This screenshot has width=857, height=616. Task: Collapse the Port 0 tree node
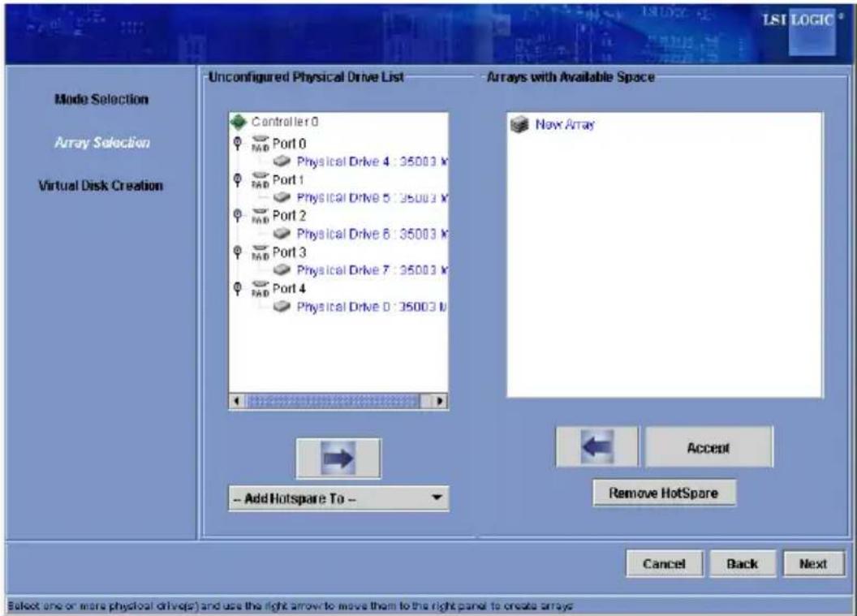pyautogui.click(x=237, y=144)
